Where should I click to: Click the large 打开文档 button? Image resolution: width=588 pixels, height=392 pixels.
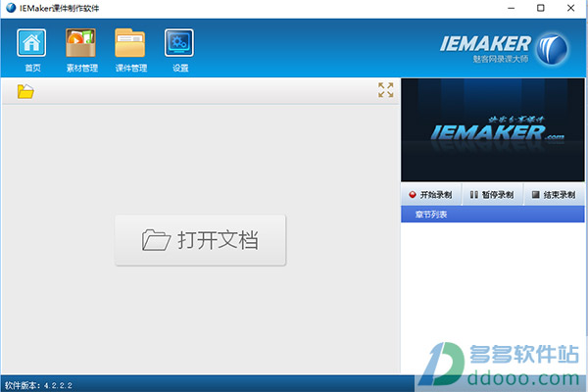tap(200, 240)
